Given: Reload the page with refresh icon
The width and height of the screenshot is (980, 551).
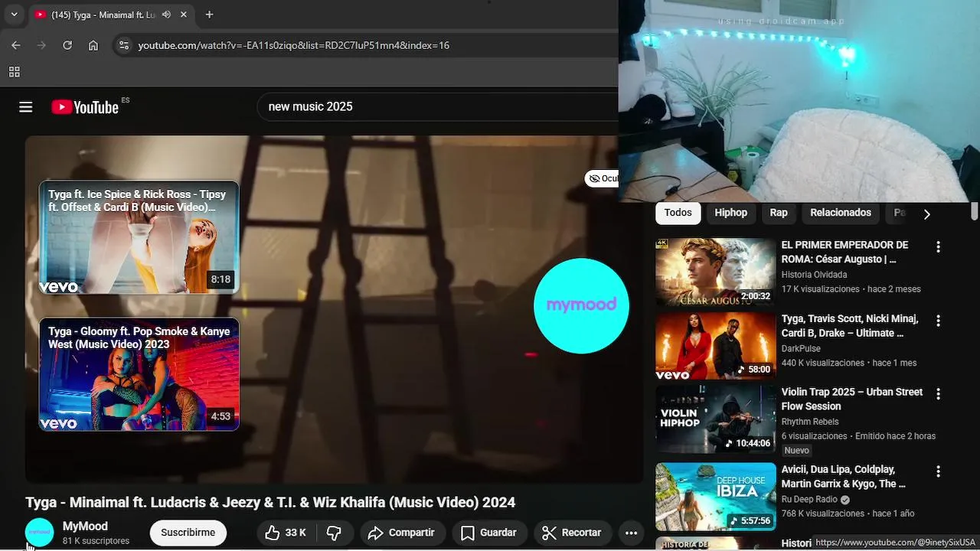Looking at the screenshot, I should coord(67,45).
